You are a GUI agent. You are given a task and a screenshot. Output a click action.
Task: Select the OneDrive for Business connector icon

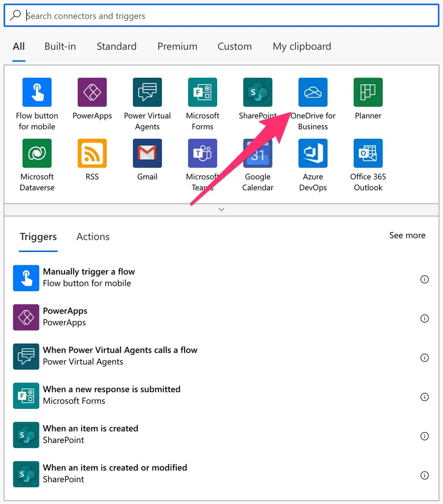click(x=313, y=93)
